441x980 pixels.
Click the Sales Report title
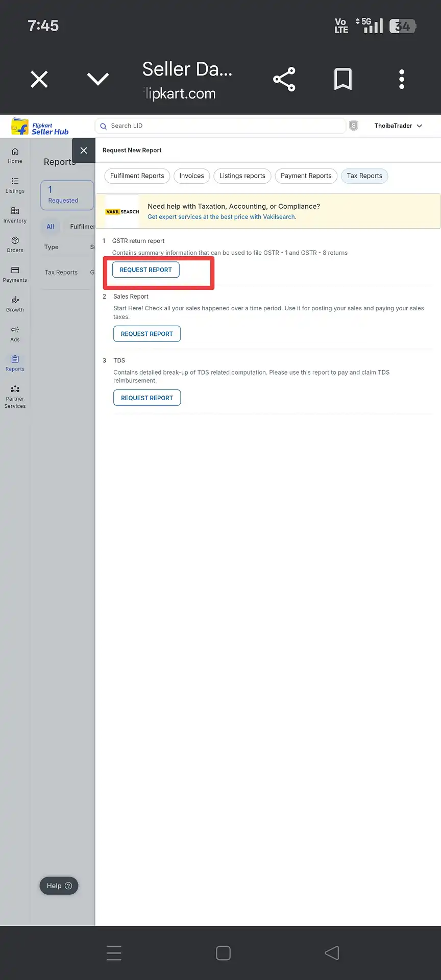point(131,297)
